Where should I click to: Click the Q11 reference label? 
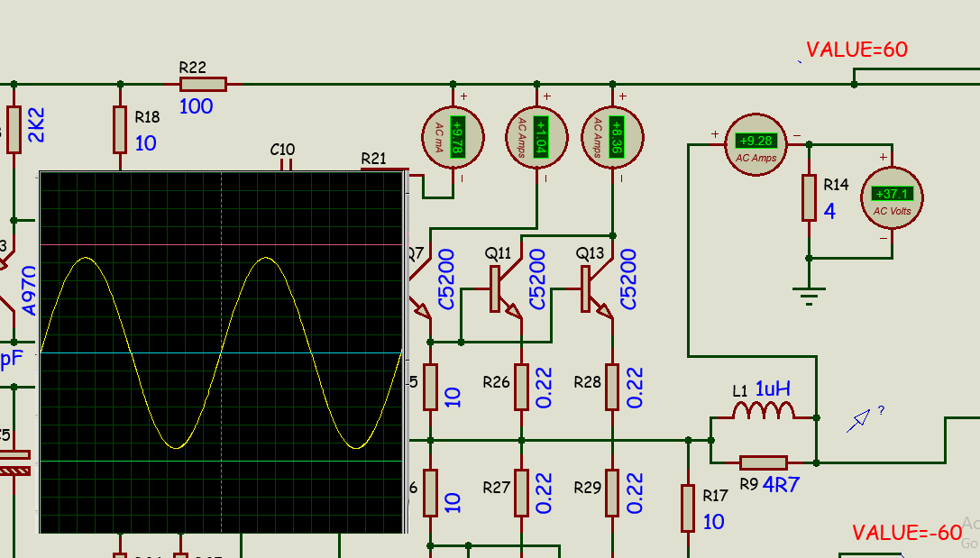499,253
